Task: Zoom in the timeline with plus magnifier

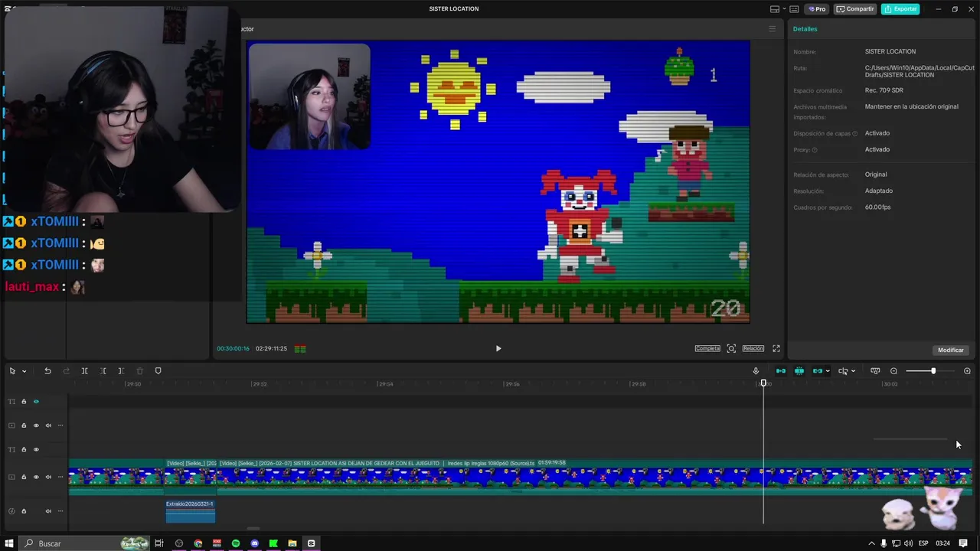Action: tap(967, 371)
